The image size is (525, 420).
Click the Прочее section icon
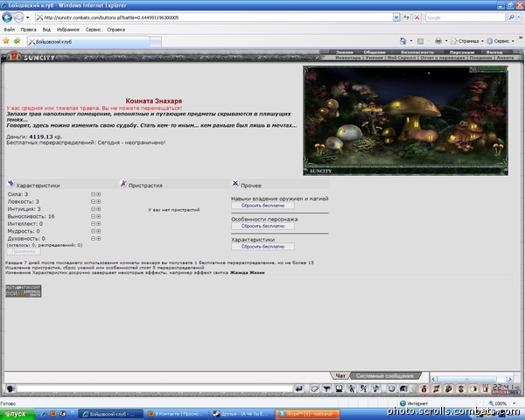click(235, 184)
